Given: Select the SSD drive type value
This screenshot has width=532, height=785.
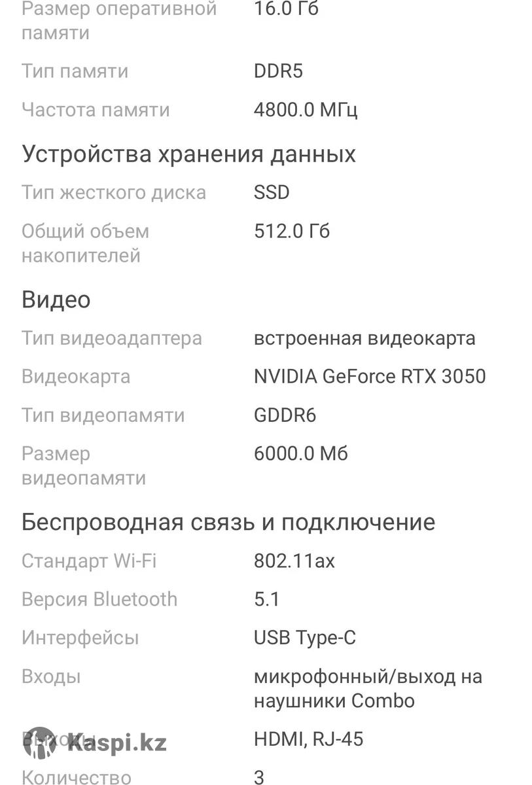Looking at the screenshot, I should pyautogui.click(x=272, y=192).
